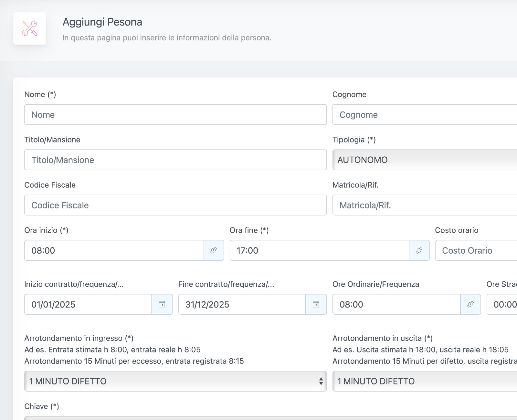Click the Ore Straordinarie field showing 00:00
Image resolution: width=517 pixels, height=420 pixels.
click(x=502, y=304)
